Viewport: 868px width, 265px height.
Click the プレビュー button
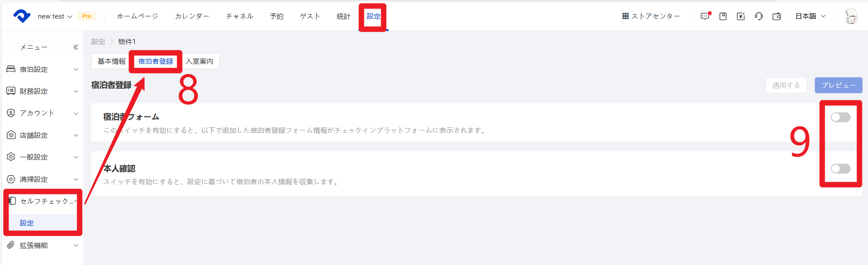(x=838, y=85)
